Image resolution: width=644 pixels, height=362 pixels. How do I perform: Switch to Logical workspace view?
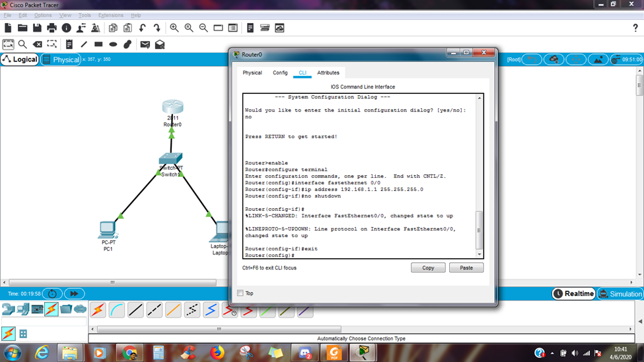(x=20, y=59)
